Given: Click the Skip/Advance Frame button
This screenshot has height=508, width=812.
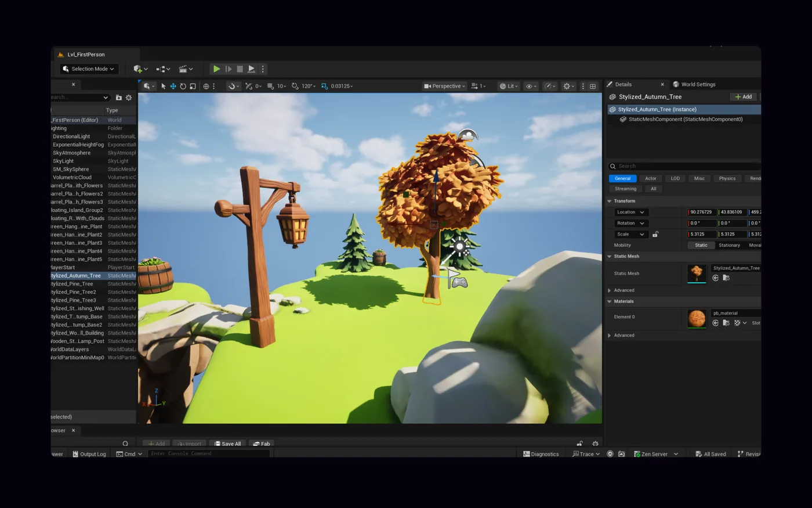Looking at the screenshot, I should click(229, 69).
